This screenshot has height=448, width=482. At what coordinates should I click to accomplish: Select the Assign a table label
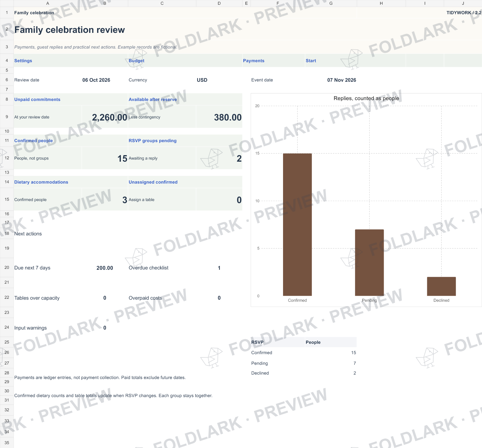click(142, 200)
